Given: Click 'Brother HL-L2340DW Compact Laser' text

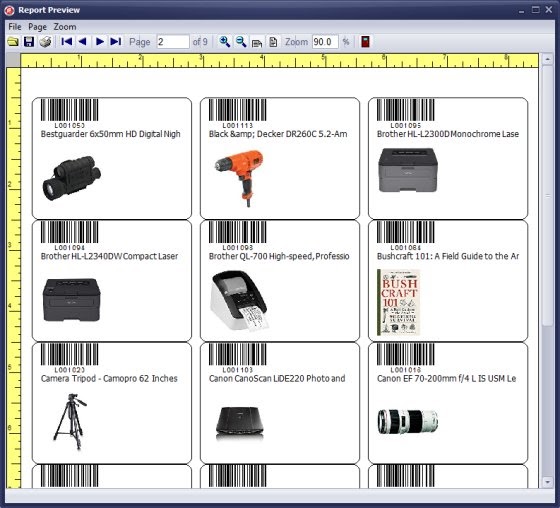Looking at the screenshot, I should 109,256.
